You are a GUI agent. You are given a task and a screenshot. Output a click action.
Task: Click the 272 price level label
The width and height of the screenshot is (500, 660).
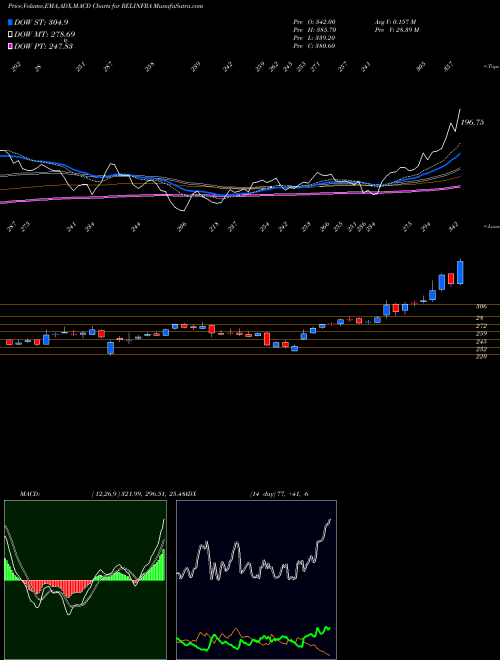pyautogui.click(x=481, y=326)
